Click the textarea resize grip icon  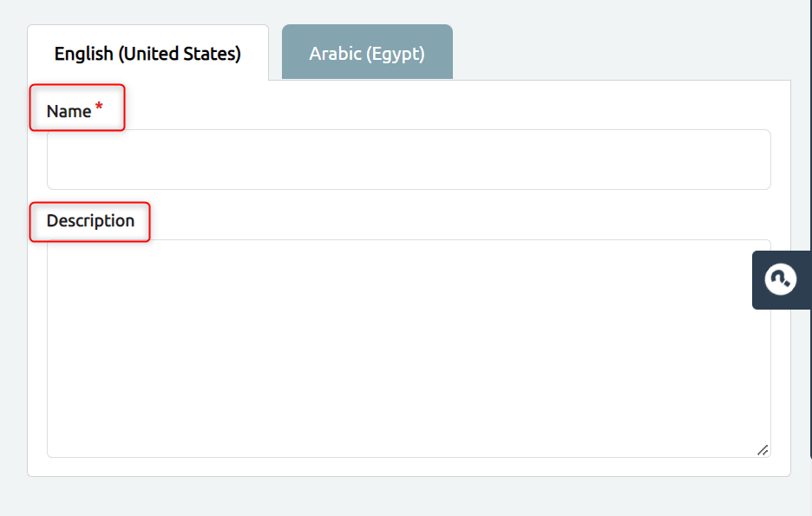763,450
